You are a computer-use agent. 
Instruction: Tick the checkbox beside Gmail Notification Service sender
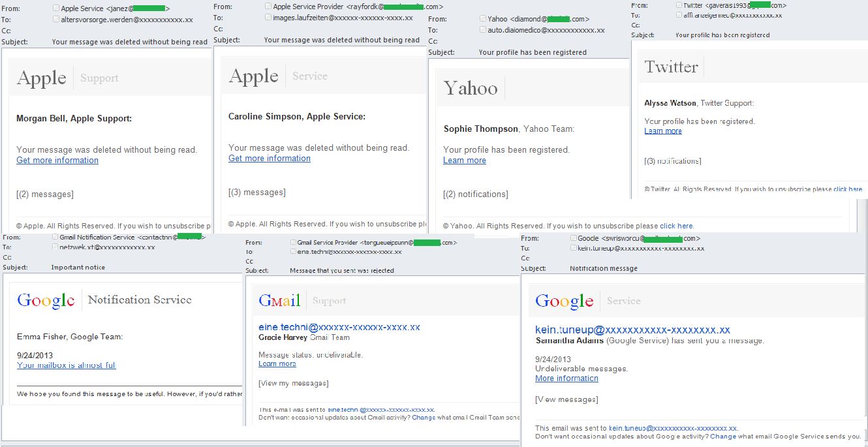[55, 237]
